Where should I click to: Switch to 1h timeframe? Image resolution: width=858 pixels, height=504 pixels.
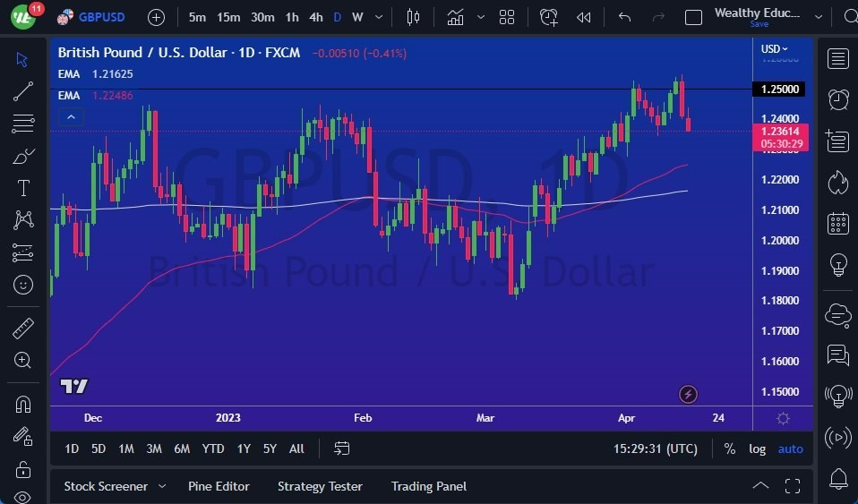292,18
